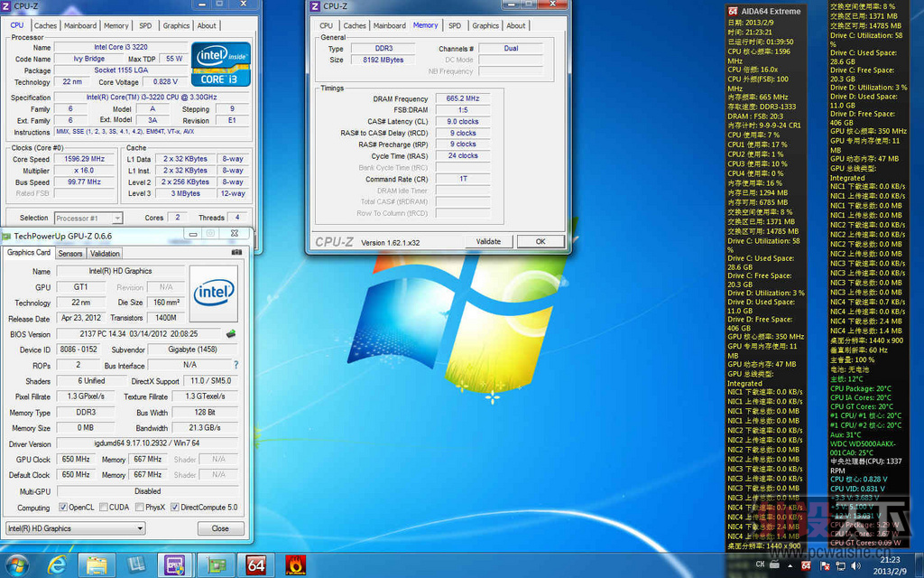
Task: Click Subvendor value Gigabyte (1458)
Action: (x=193, y=350)
